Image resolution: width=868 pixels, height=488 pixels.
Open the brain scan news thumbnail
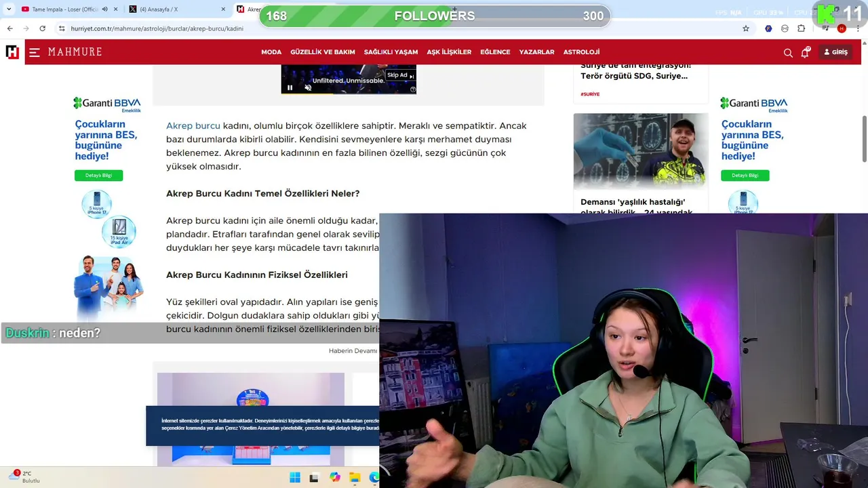pos(641,152)
